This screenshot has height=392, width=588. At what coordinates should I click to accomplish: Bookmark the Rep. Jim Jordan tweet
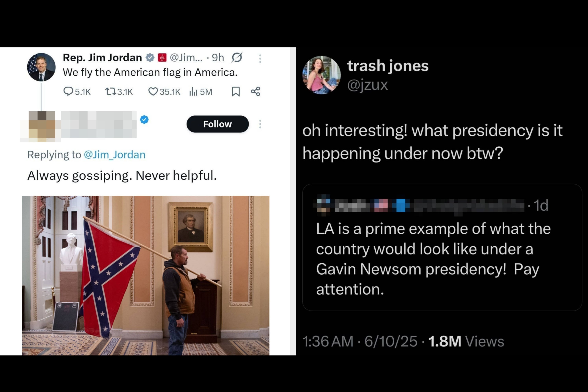pyautogui.click(x=236, y=92)
